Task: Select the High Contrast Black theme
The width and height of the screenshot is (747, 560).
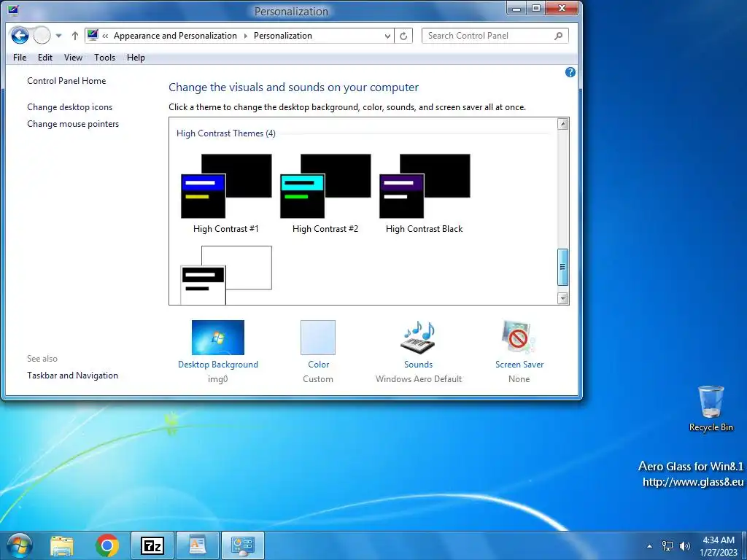Action: pyautogui.click(x=425, y=193)
